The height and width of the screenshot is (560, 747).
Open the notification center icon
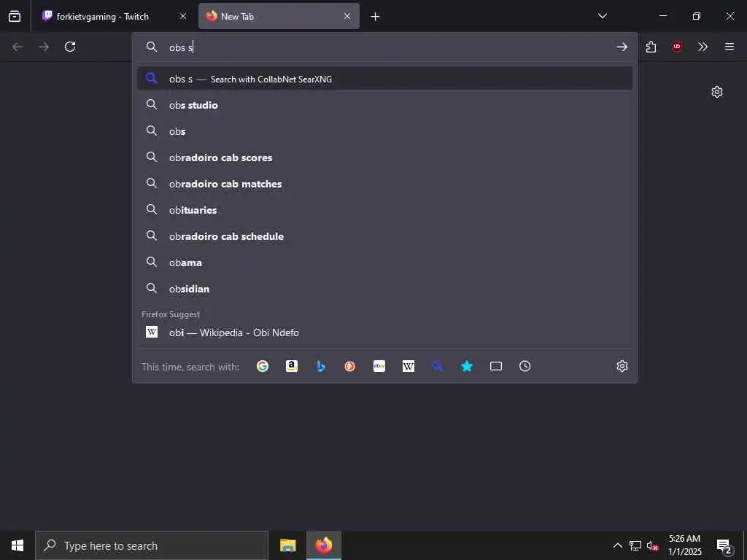tap(724, 545)
